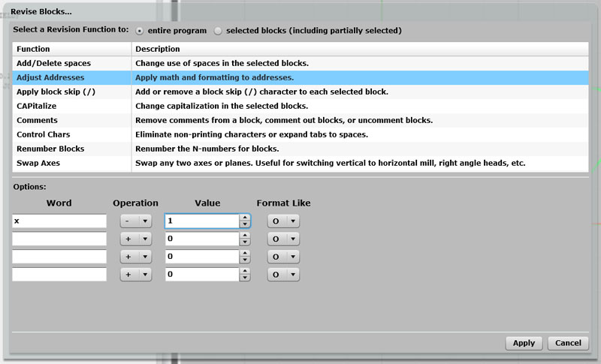Click the second empty Word field
Viewport: 601px width, 364px height.
[x=59, y=239]
